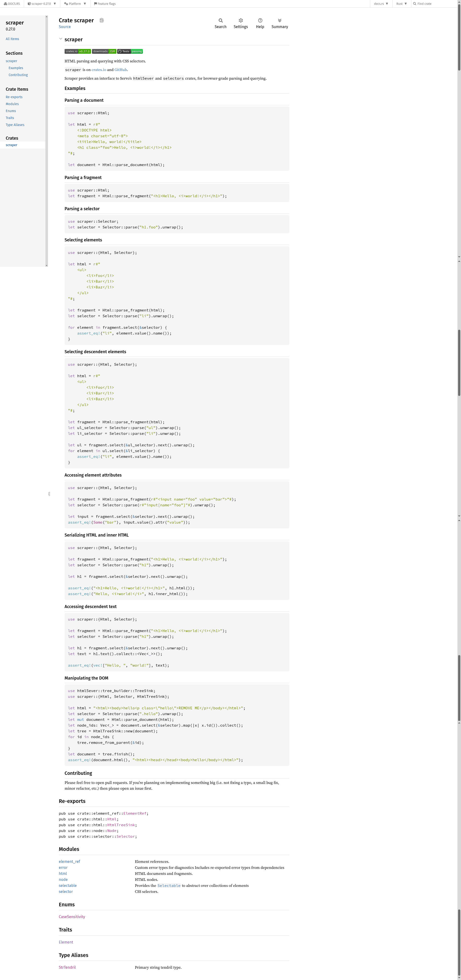Click the downloads 25M badge
This screenshot has height=980, width=461.
[104, 51]
